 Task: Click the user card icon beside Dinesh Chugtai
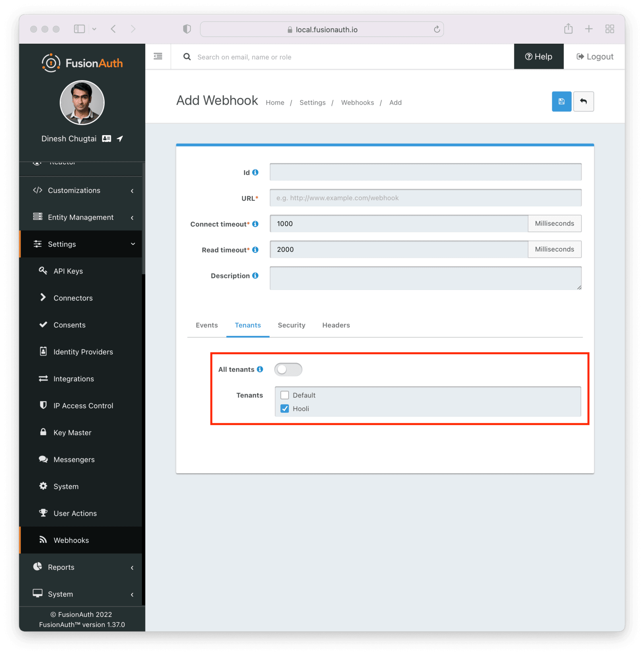point(106,138)
